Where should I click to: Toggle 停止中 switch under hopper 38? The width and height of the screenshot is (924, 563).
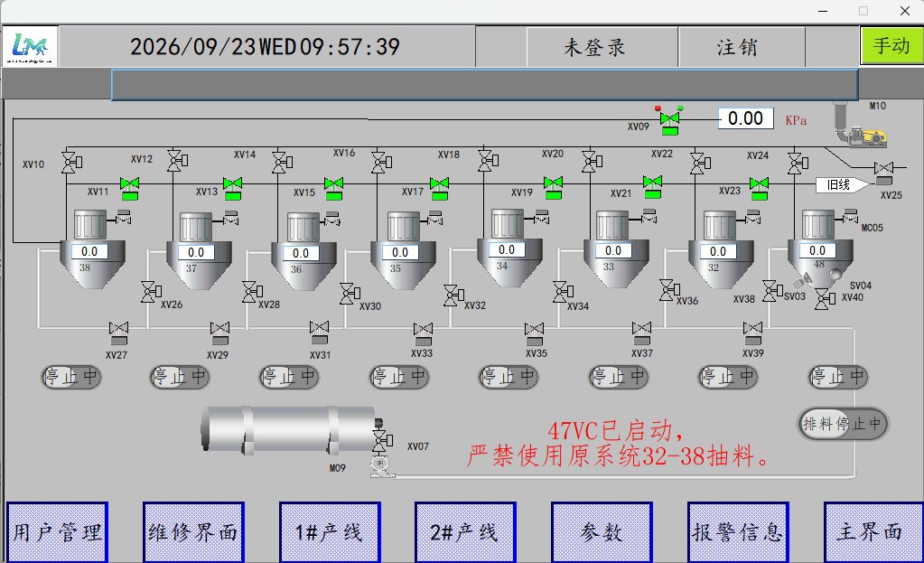click(72, 377)
